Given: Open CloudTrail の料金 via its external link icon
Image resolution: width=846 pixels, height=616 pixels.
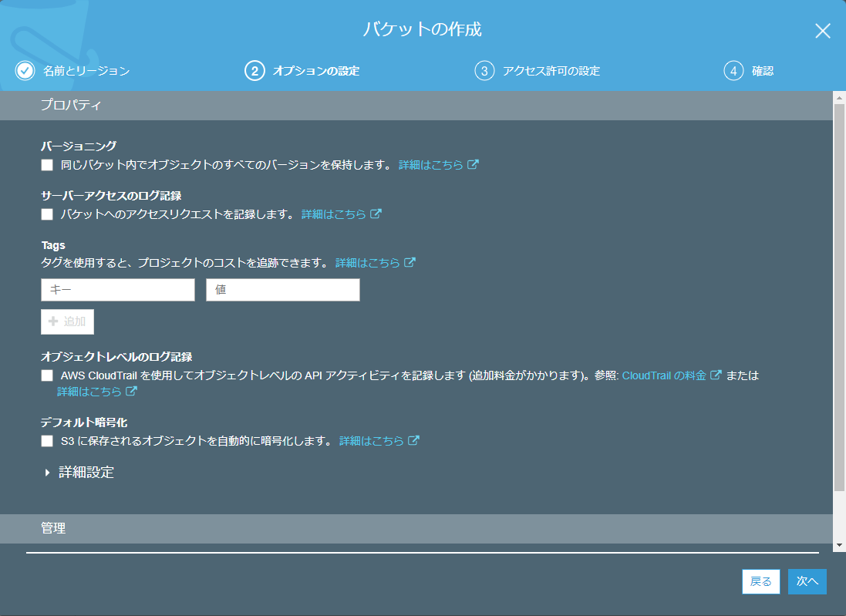Looking at the screenshot, I should point(716,375).
